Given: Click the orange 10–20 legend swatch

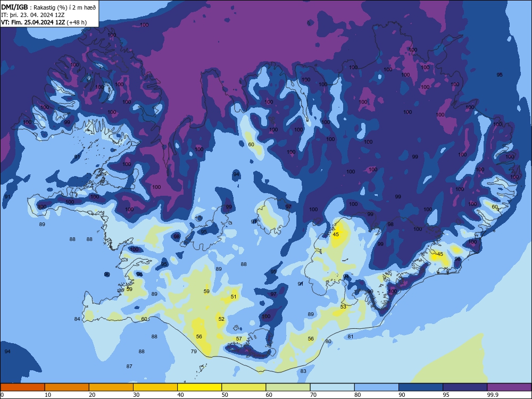Looking at the screenshot, I should 67,387.
